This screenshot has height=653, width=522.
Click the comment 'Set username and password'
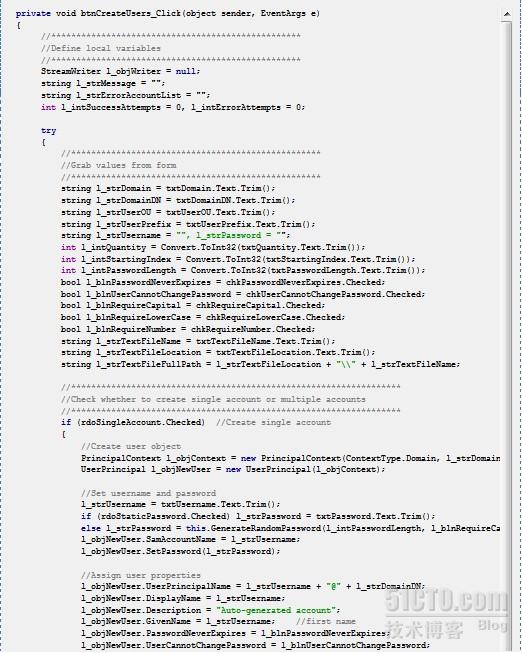click(x=149, y=493)
